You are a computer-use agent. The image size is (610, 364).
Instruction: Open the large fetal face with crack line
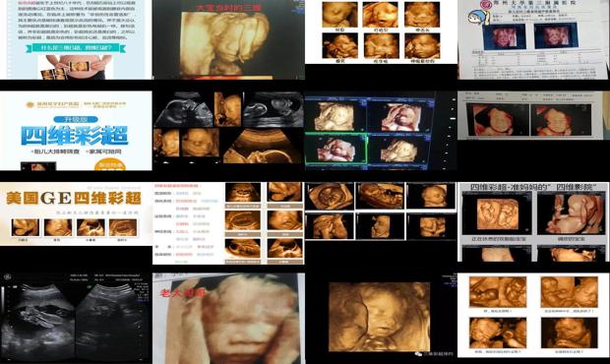point(381,319)
